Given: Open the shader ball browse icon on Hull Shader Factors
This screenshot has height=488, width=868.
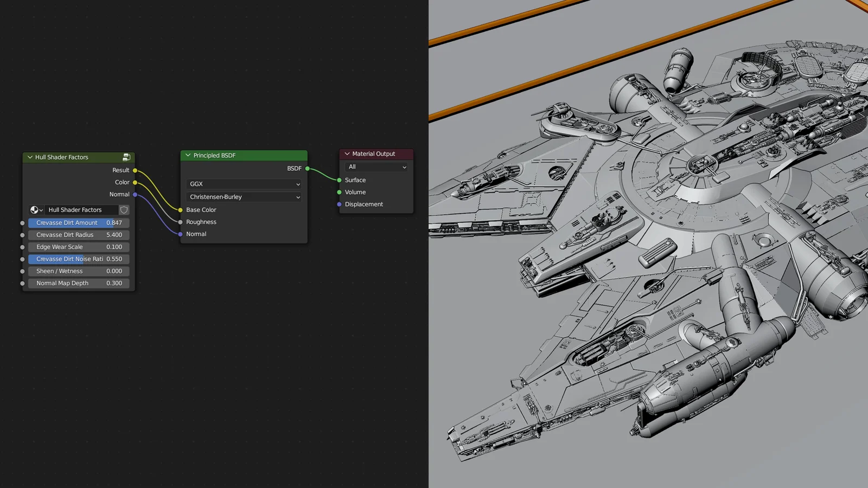Looking at the screenshot, I should [x=35, y=210].
